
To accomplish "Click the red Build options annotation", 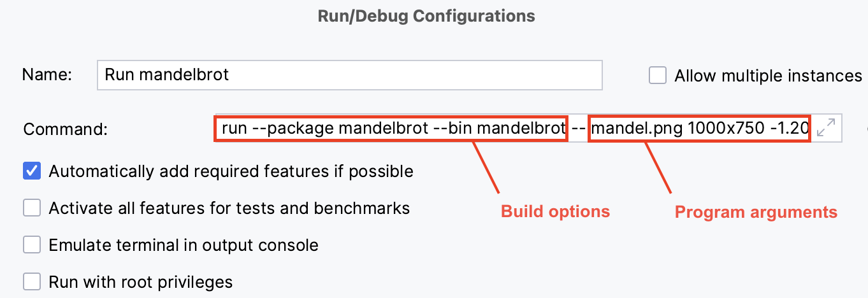I will [555, 211].
